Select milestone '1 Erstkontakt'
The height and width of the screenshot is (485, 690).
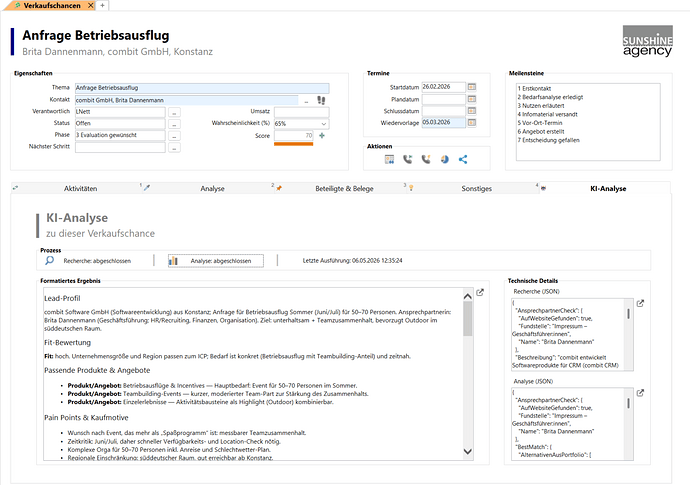pos(534,88)
